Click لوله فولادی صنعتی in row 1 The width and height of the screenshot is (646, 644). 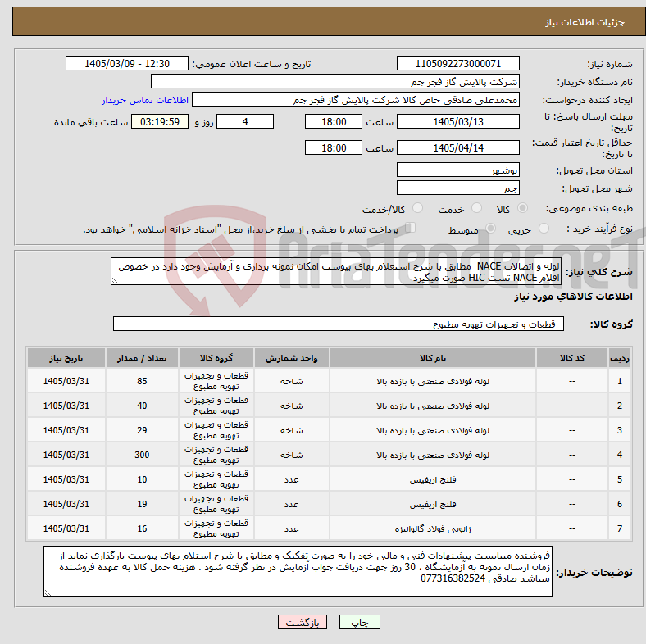[433, 381]
